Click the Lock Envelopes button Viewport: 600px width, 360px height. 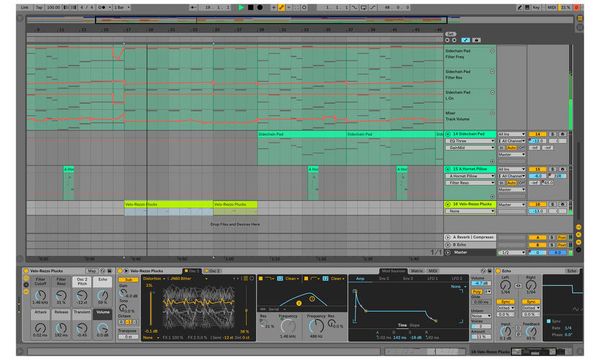pyautogui.click(x=476, y=40)
